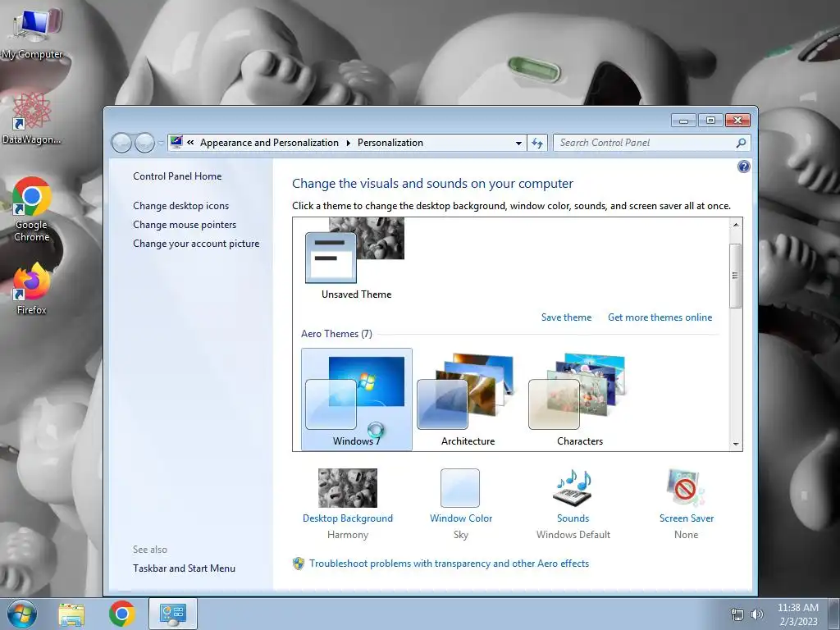The image size is (840, 630).
Task: Open the help question mark icon
Action: (x=743, y=167)
